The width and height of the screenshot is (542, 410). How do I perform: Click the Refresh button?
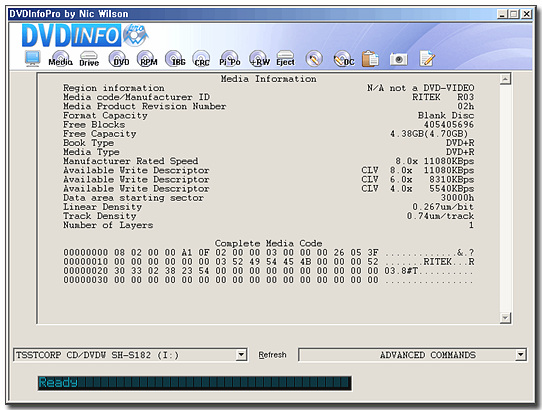[272, 355]
